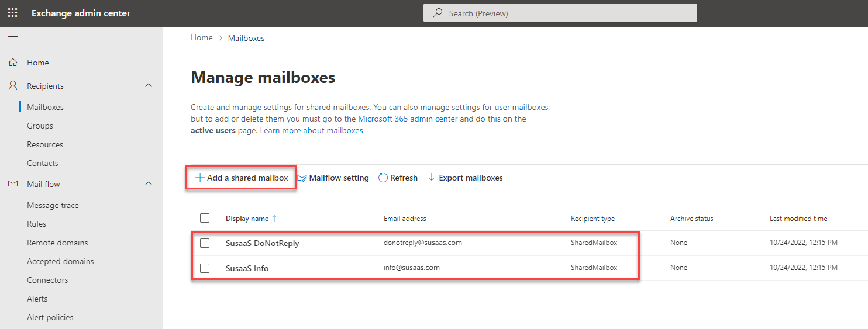The image size is (868, 329).
Task: Click the Recipient type column header
Action: pyautogui.click(x=593, y=219)
